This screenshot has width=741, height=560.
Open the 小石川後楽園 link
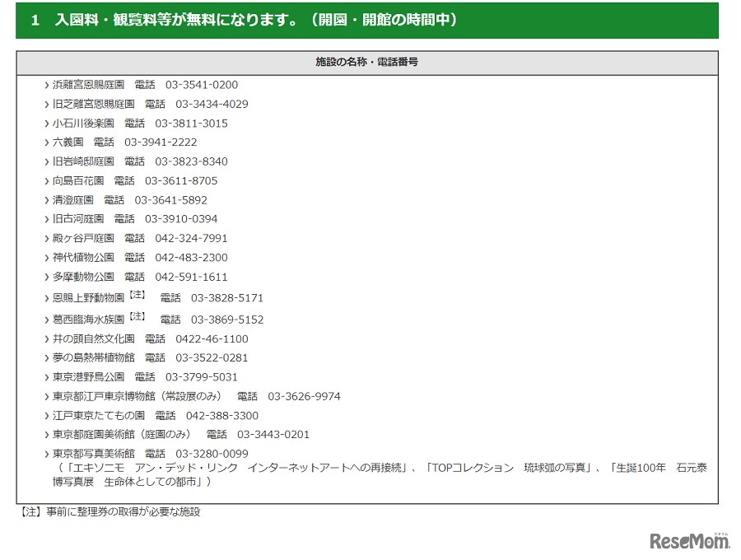pyautogui.click(x=82, y=123)
